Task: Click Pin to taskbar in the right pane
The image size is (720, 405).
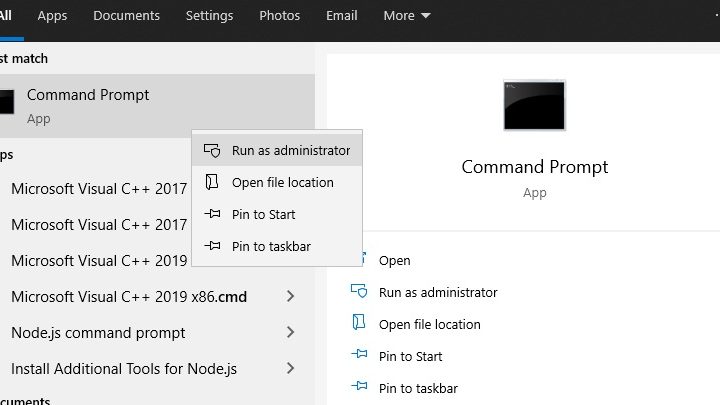Action: click(x=418, y=388)
